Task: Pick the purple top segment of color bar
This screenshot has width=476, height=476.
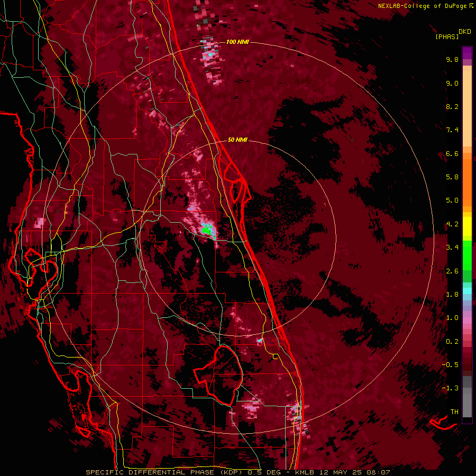Action: tap(467, 53)
